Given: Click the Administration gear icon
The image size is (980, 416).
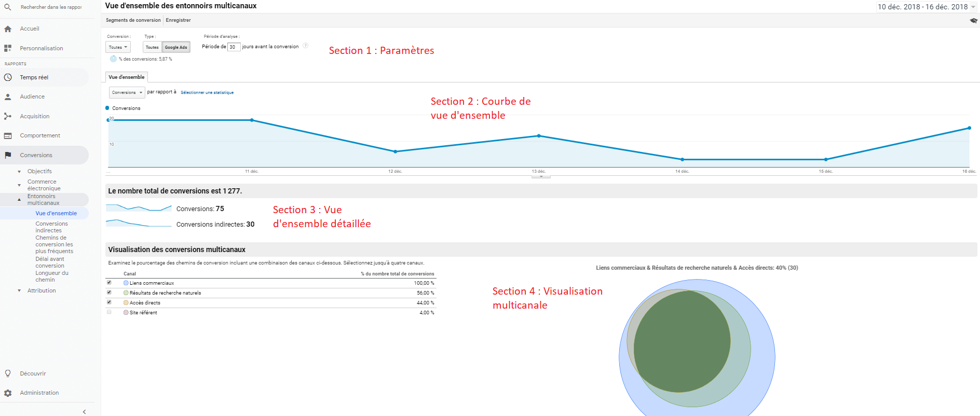Looking at the screenshot, I should click(8, 393).
